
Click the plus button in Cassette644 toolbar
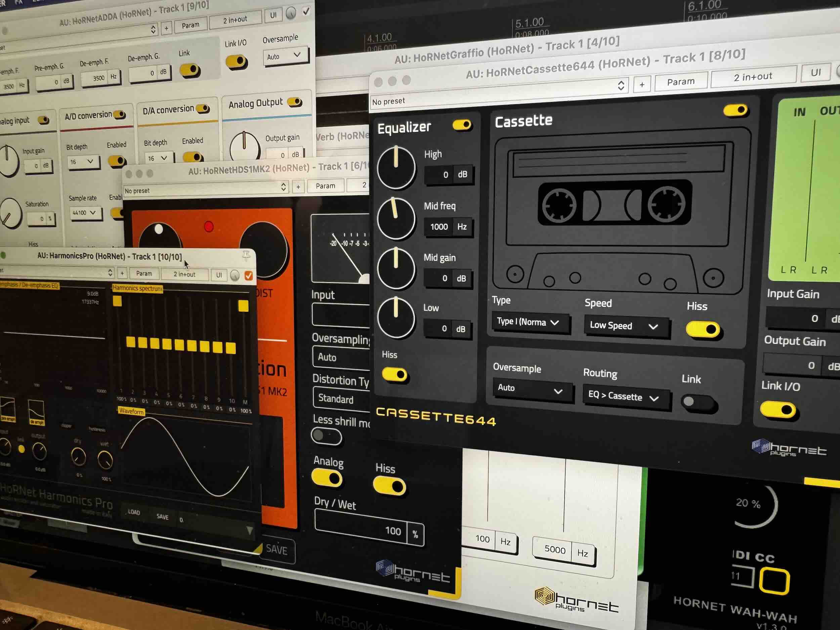coord(642,84)
